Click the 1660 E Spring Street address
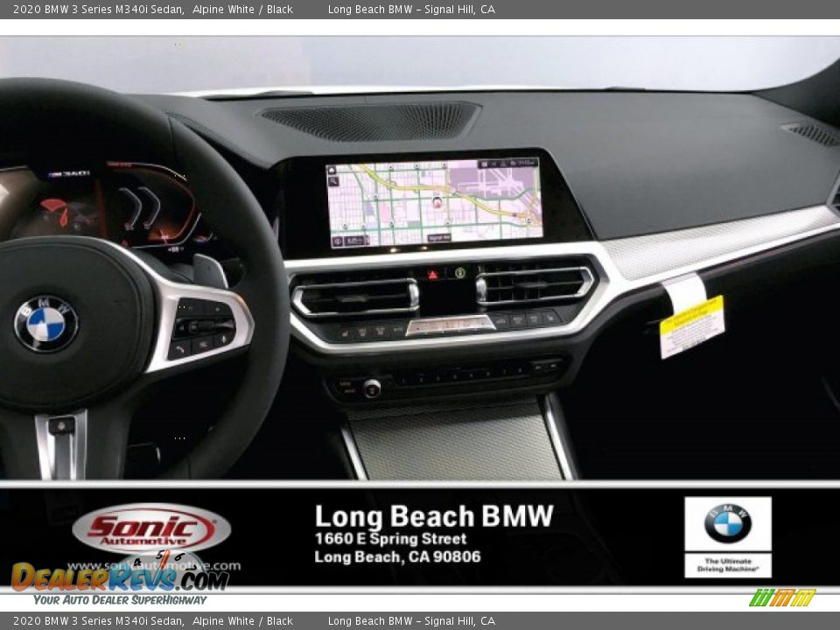The width and height of the screenshot is (840, 630). pyautogui.click(x=390, y=539)
